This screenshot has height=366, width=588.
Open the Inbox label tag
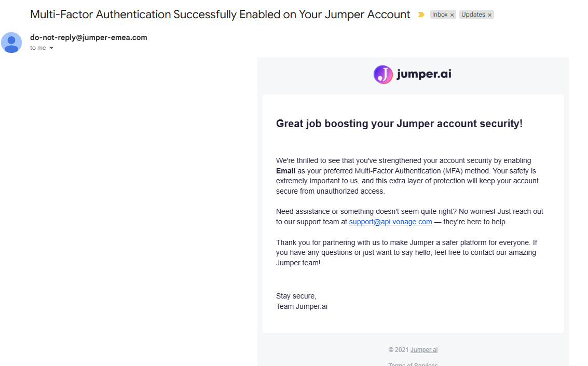pos(440,15)
